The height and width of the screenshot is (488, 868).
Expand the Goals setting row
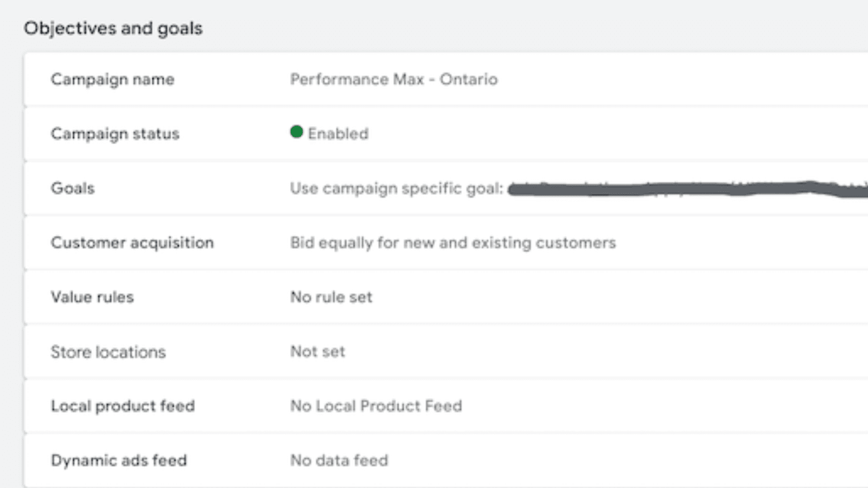73,188
